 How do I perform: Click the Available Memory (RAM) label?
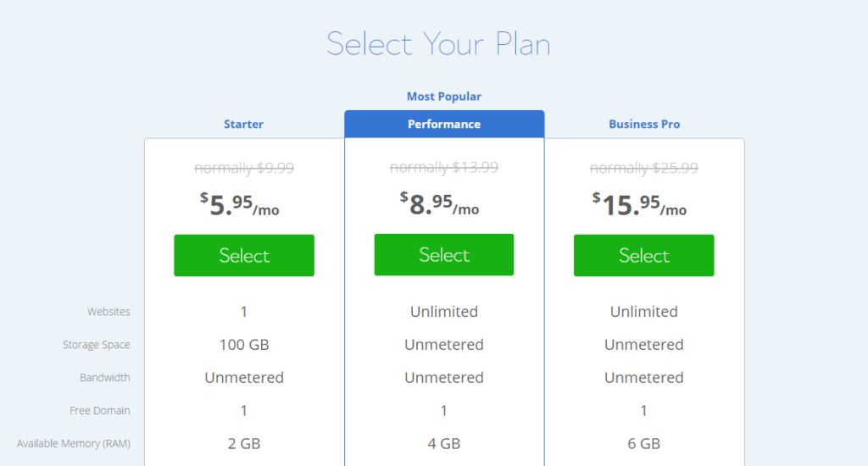[74, 444]
